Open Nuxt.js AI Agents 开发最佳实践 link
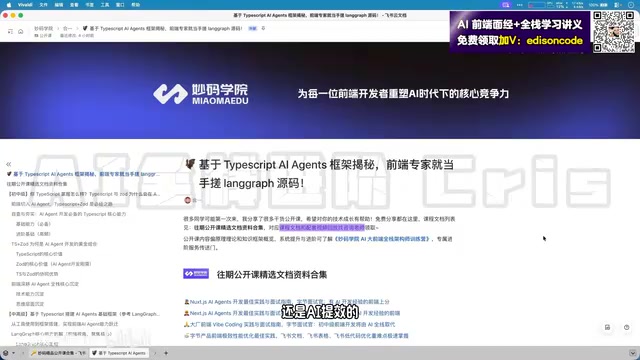The image size is (640, 360). click(x=289, y=302)
